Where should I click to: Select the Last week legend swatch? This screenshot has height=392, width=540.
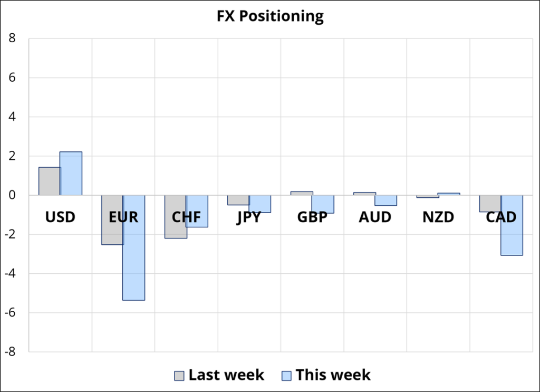pos(179,376)
